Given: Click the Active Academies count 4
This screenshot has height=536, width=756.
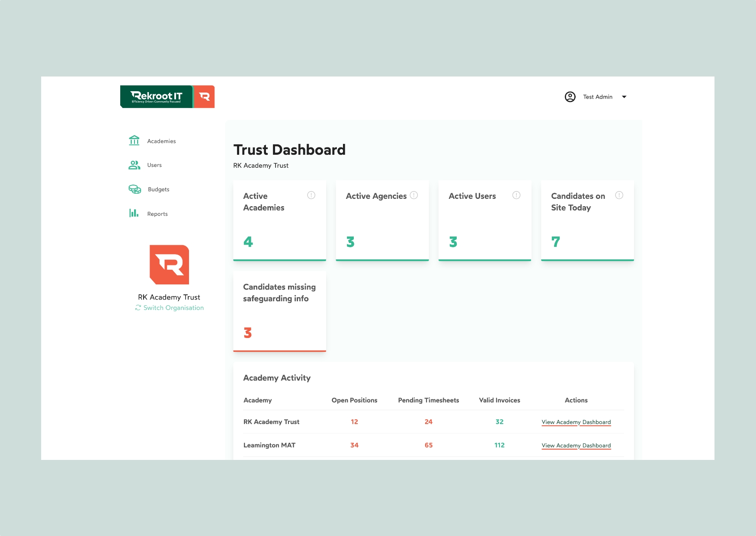Looking at the screenshot, I should [248, 242].
